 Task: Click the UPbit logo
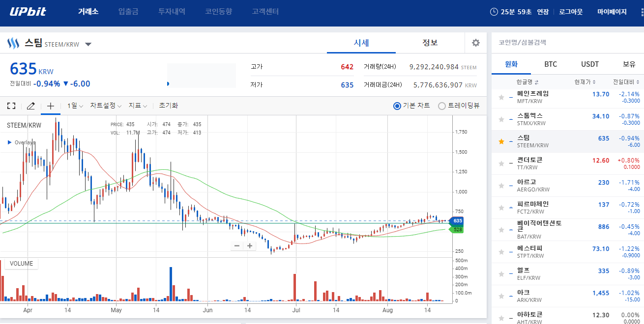(x=28, y=11)
